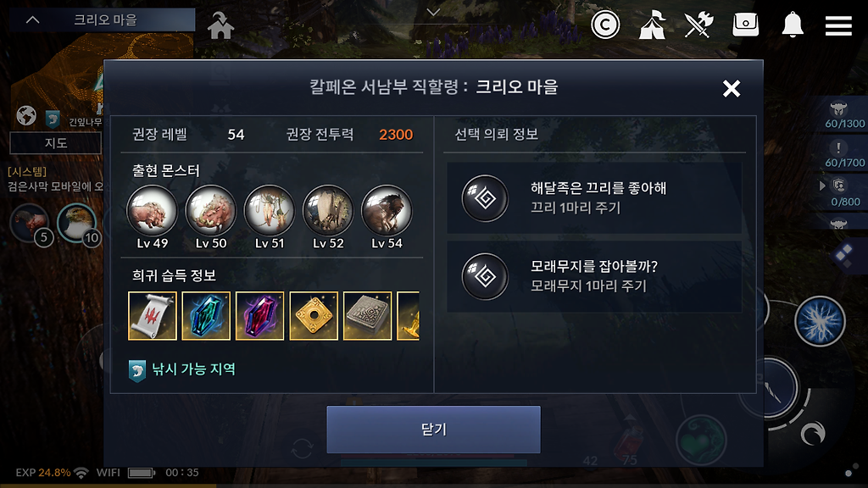This screenshot has height=488, width=868.
Task: Open the hamburger main menu
Action: [x=838, y=25]
